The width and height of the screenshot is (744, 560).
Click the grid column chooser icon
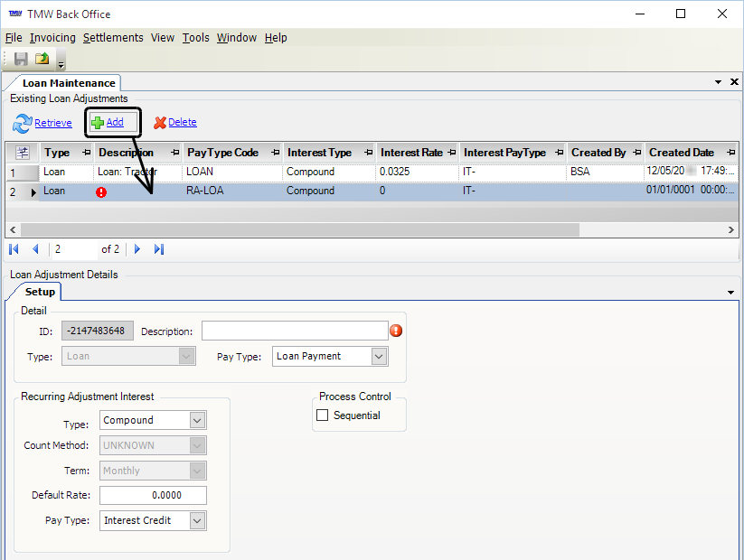(23, 153)
